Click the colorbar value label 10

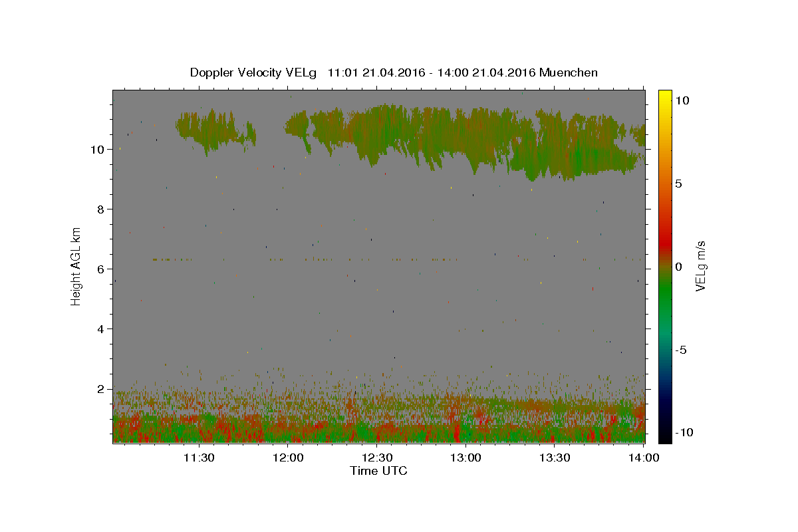pyautogui.click(x=682, y=100)
